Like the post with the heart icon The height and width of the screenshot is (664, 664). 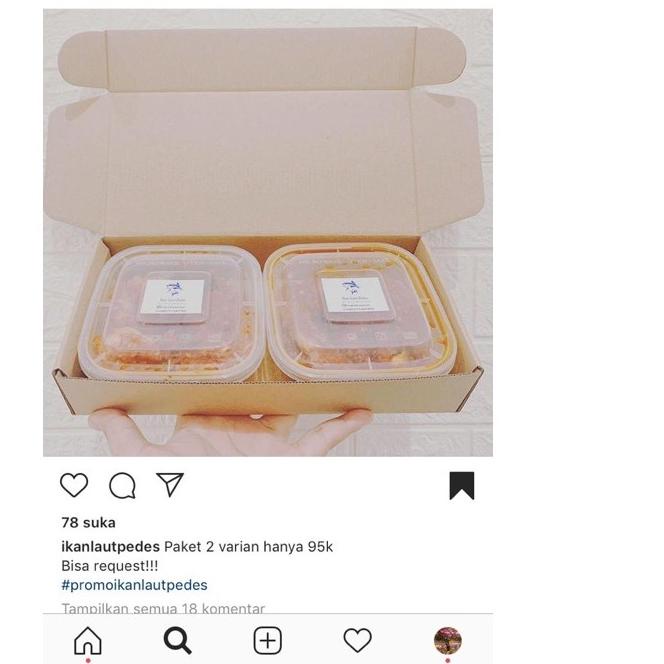(74, 485)
